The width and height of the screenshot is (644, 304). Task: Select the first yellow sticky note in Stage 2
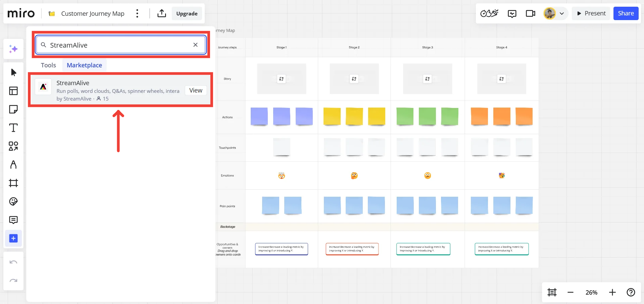(332, 116)
